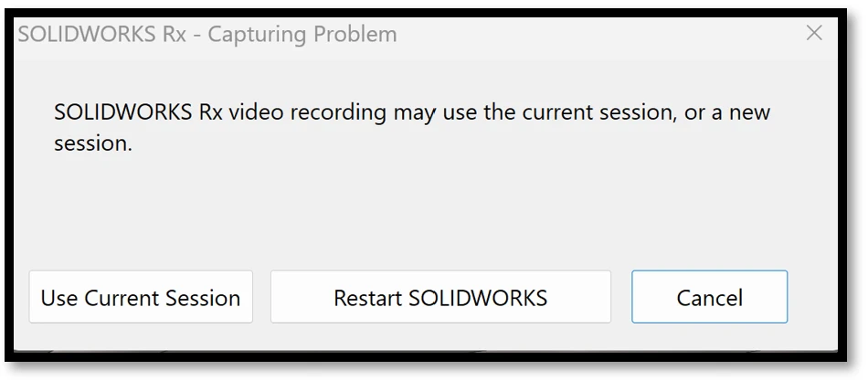Hit the X in the dialog corner
Viewport: 868px width, 381px height.
click(x=814, y=34)
